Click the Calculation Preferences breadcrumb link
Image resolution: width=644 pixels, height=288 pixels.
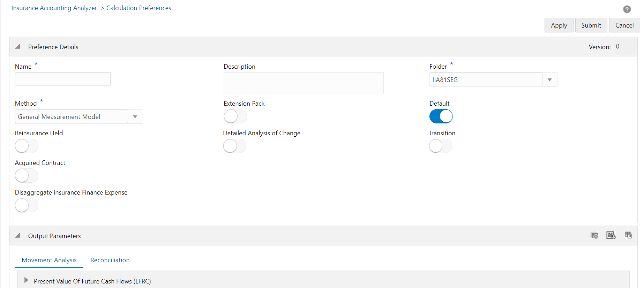(x=139, y=8)
